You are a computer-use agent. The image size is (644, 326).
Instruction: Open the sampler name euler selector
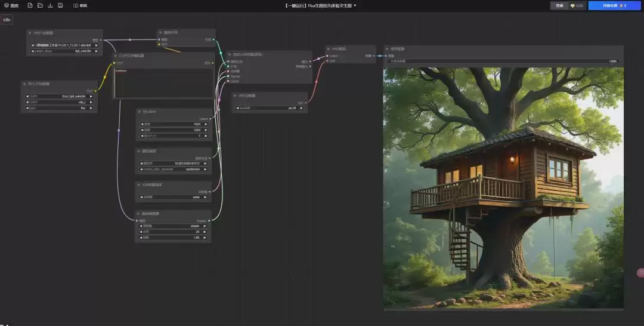pos(174,197)
